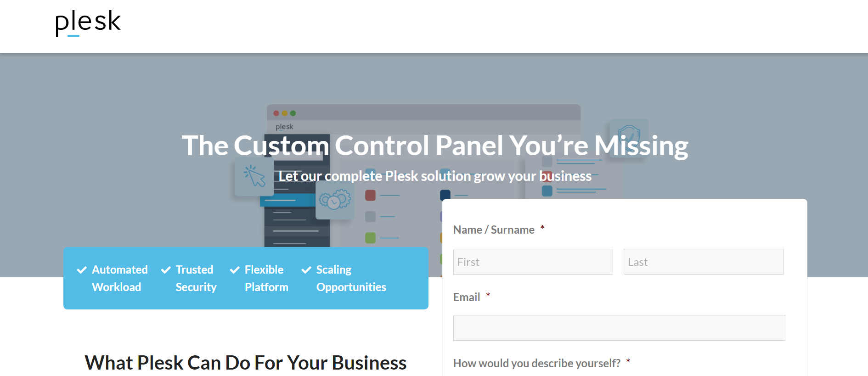Focus the Last name input field
The image size is (868, 376).
click(x=704, y=262)
